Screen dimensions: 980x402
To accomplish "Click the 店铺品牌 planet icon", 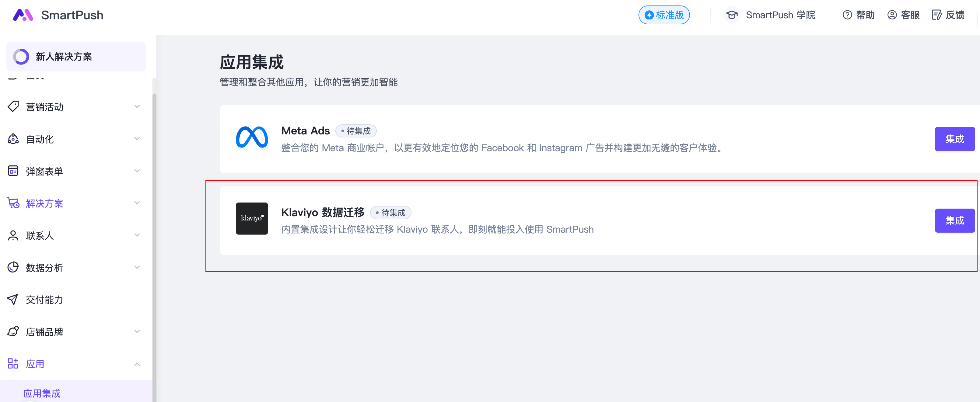I will 13,332.
